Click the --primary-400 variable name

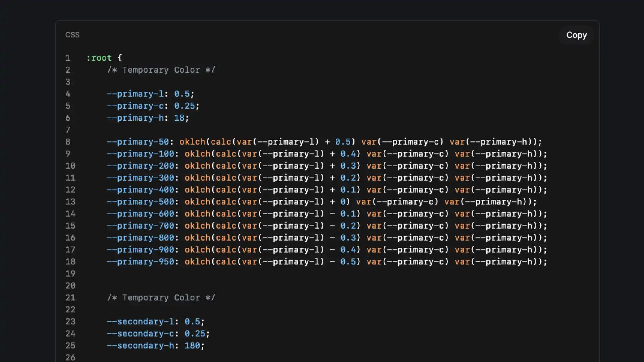pyautogui.click(x=141, y=190)
